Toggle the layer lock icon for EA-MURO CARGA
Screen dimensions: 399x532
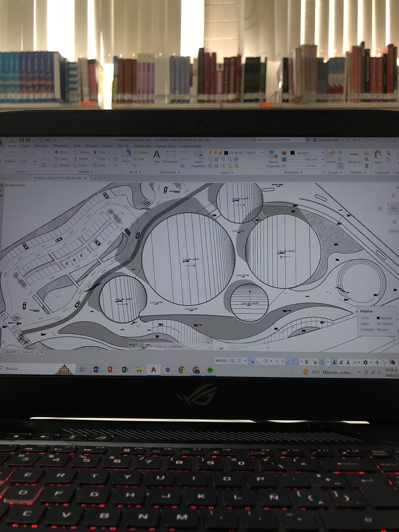tap(220, 153)
